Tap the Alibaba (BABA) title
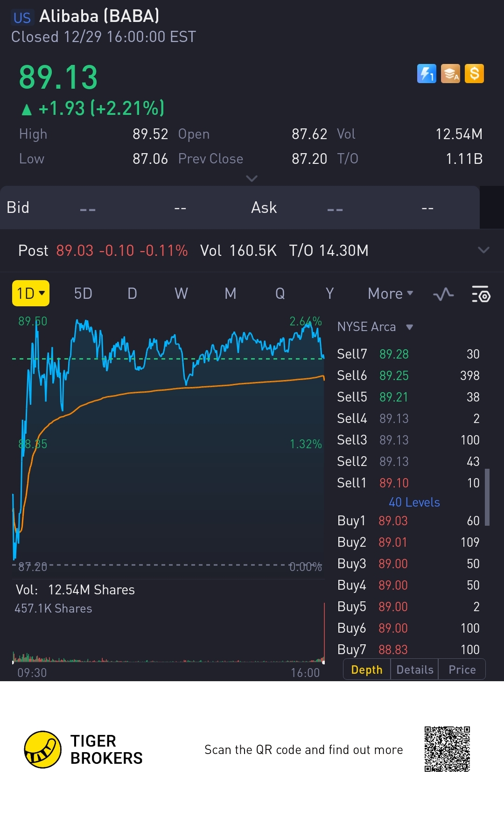 [99, 16]
